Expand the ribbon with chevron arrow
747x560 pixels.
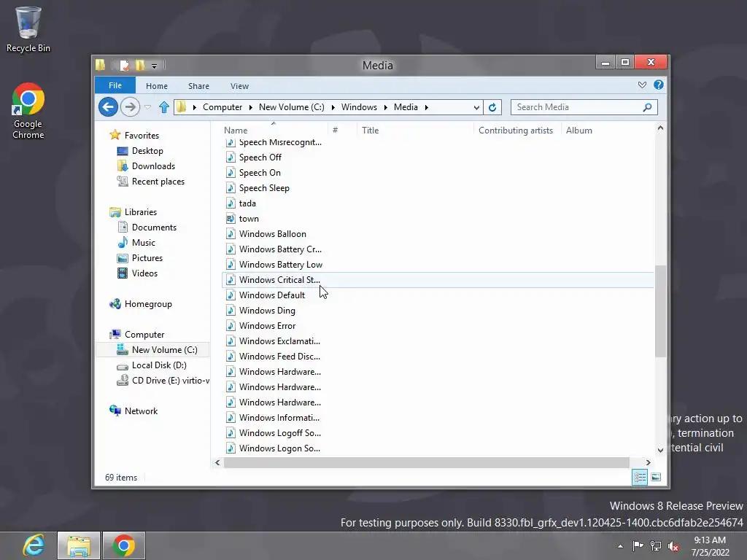(x=642, y=85)
